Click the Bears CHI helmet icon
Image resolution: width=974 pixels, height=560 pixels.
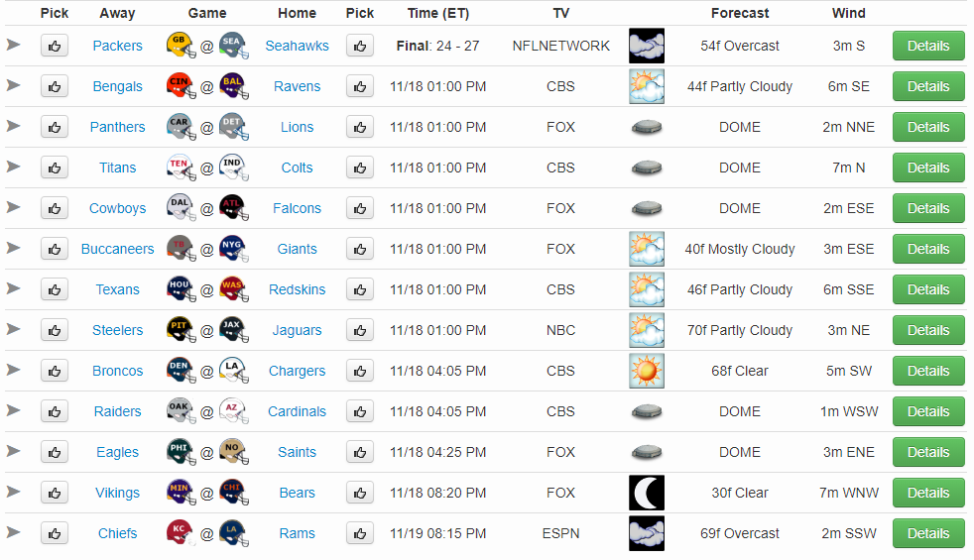233,493
